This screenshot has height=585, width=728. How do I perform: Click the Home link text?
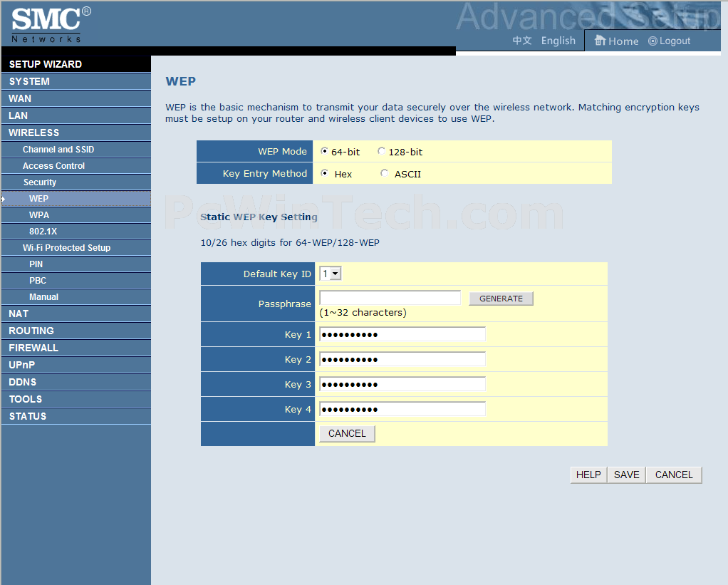(x=623, y=41)
